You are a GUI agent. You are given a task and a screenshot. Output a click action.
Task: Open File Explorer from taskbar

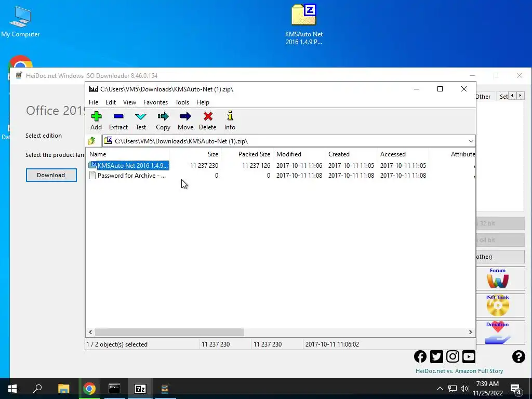click(63, 389)
